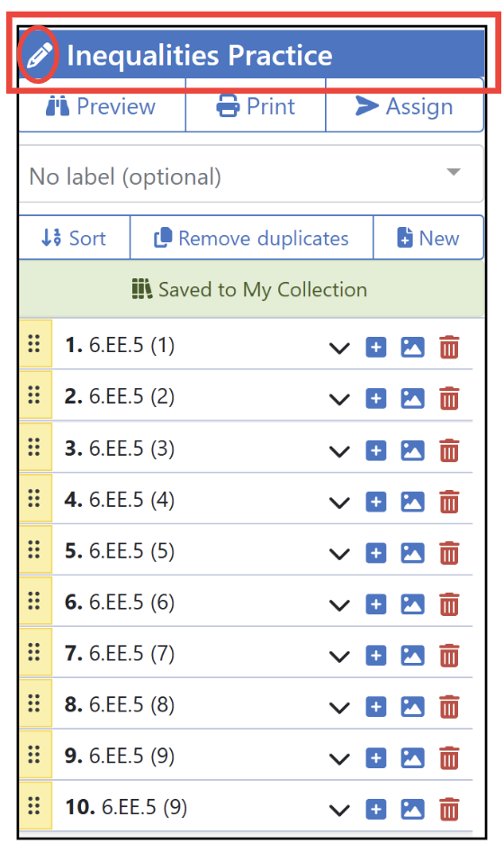Image resolution: width=504 pixels, height=843 pixels.
Task: Click plus icon beside question 8
Action: (376, 706)
